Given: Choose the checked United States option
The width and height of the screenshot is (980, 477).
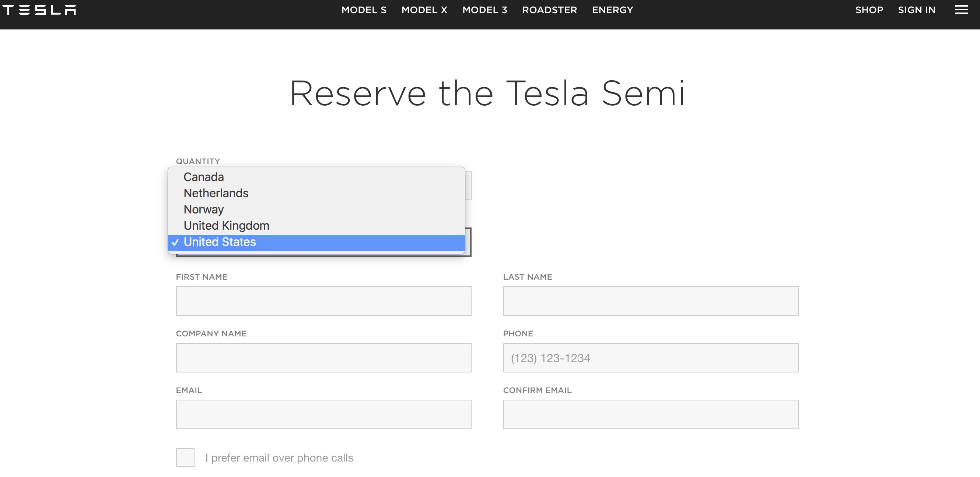Looking at the screenshot, I should [220, 242].
